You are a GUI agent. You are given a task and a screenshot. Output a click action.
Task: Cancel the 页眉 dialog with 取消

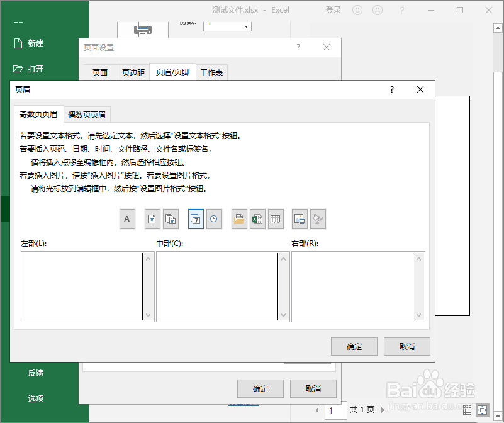[x=406, y=346]
